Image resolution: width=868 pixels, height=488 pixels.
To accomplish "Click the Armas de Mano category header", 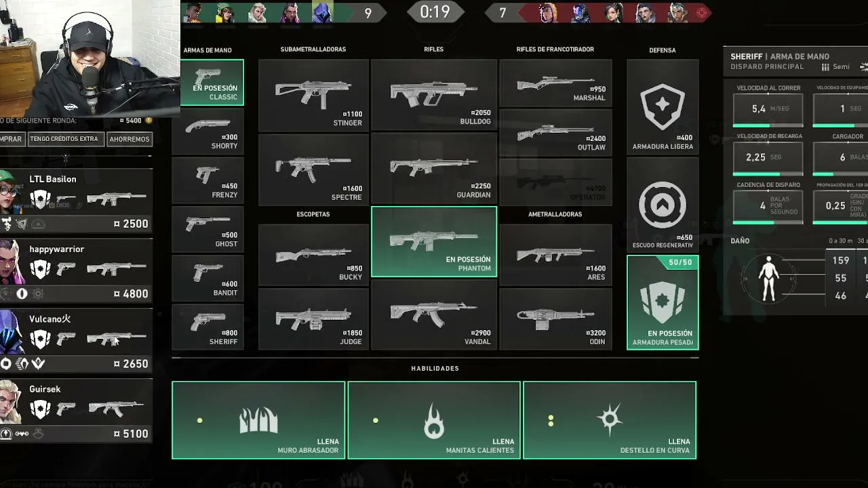I will tap(208, 50).
